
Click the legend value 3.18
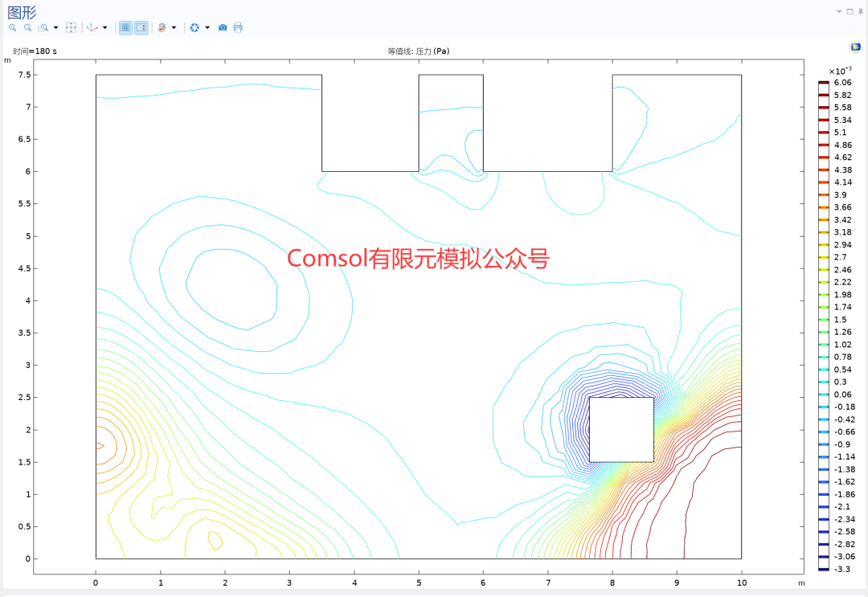(842, 232)
